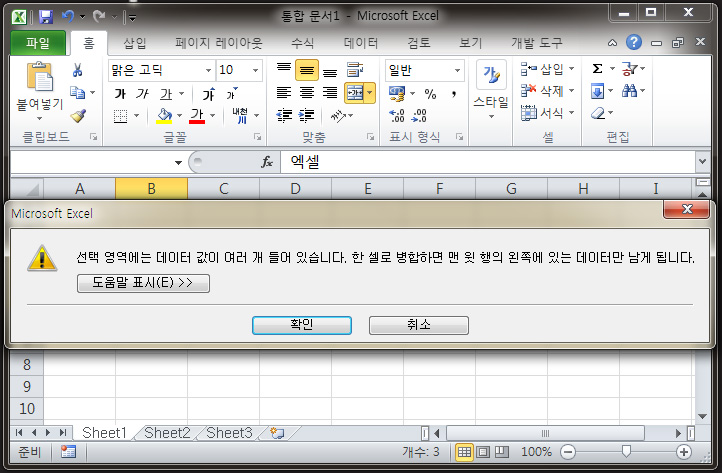Increase decimal places
The width and height of the screenshot is (722, 473).
(x=396, y=116)
